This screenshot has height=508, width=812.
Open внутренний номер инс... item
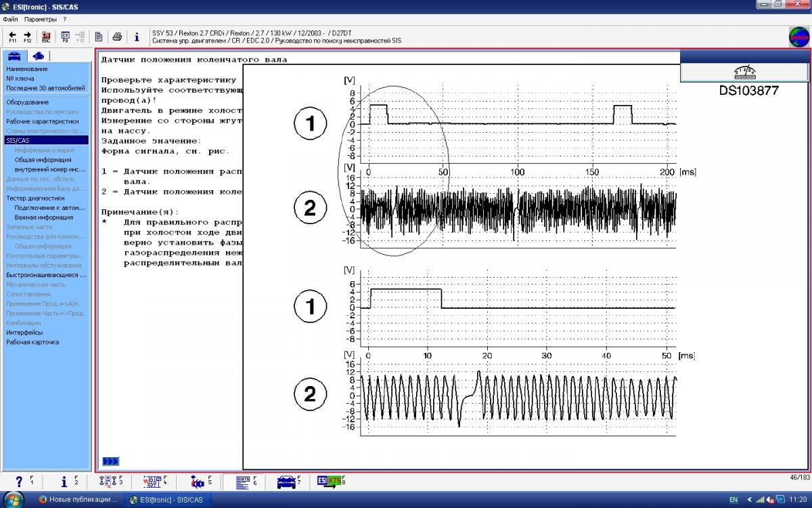pos(50,169)
